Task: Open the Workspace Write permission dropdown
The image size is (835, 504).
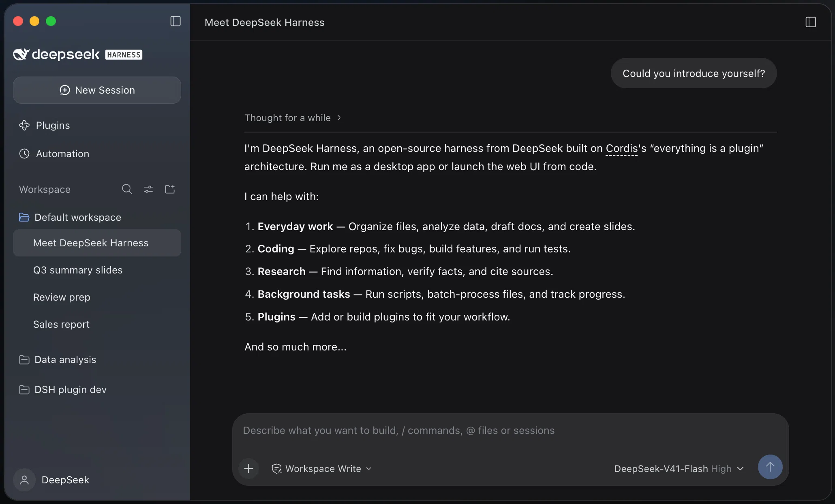Action: coord(322,468)
